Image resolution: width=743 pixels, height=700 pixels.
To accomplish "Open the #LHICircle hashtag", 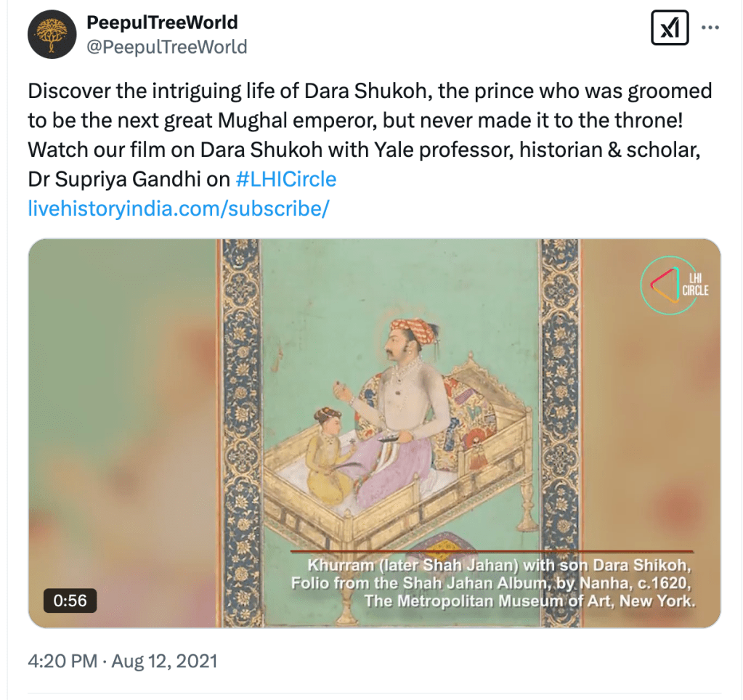I will pyautogui.click(x=287, y=179).
